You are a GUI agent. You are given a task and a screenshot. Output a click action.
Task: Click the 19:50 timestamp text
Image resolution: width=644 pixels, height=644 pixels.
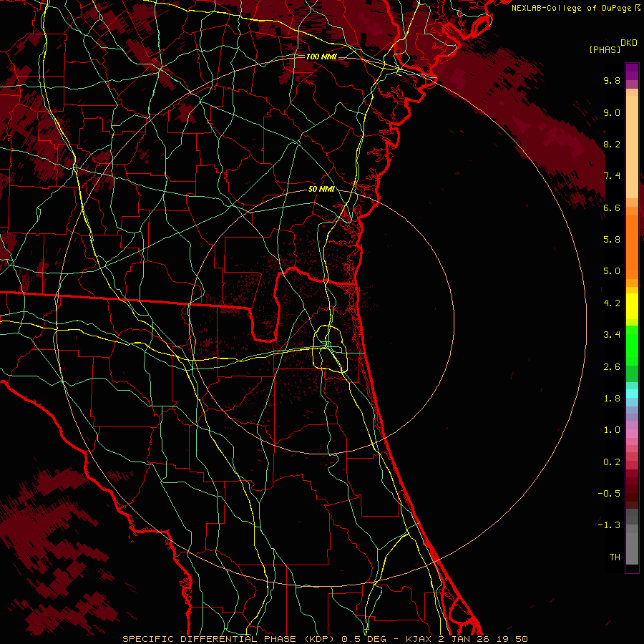pyautogui.click(x=512, y=639)
